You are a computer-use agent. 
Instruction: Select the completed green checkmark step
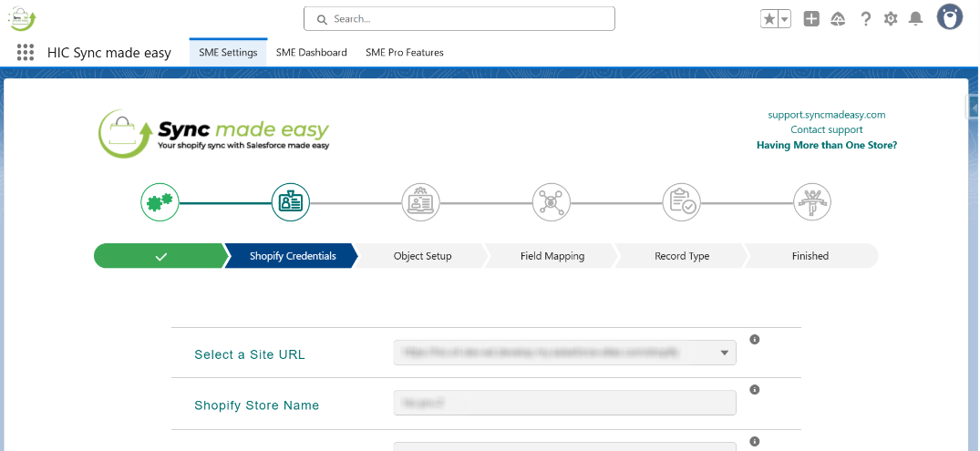(x=161, y=256)
